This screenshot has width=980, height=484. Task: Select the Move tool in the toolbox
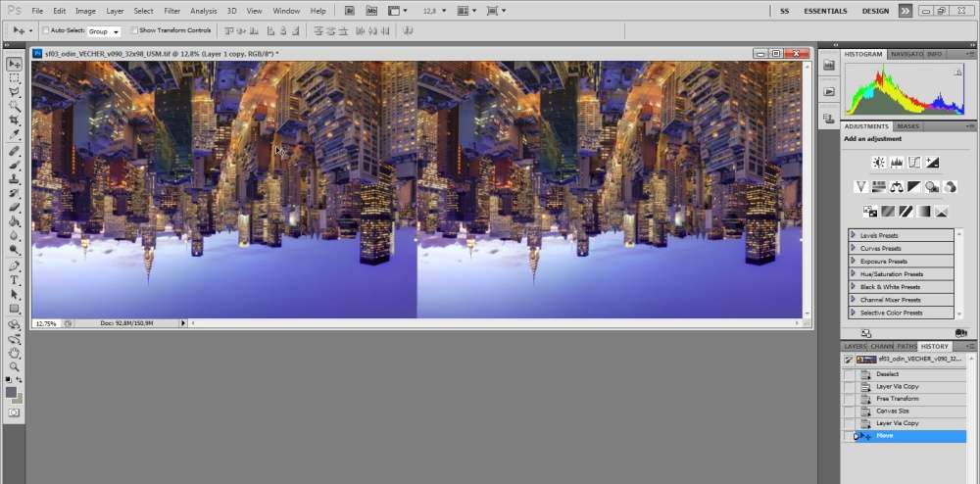point(15,64)
